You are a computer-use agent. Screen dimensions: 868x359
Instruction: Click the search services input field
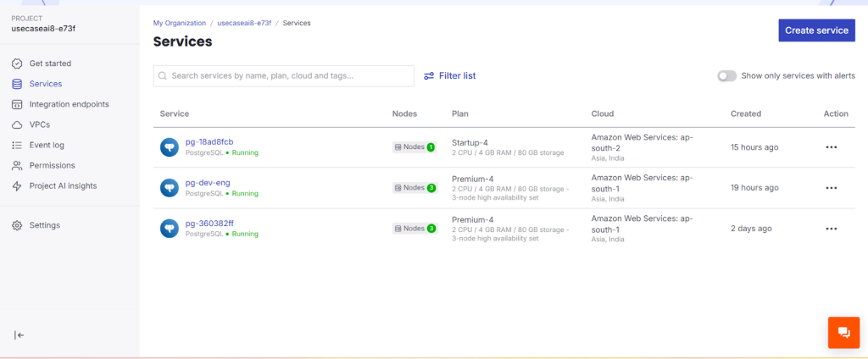click(x=288, y=76)
